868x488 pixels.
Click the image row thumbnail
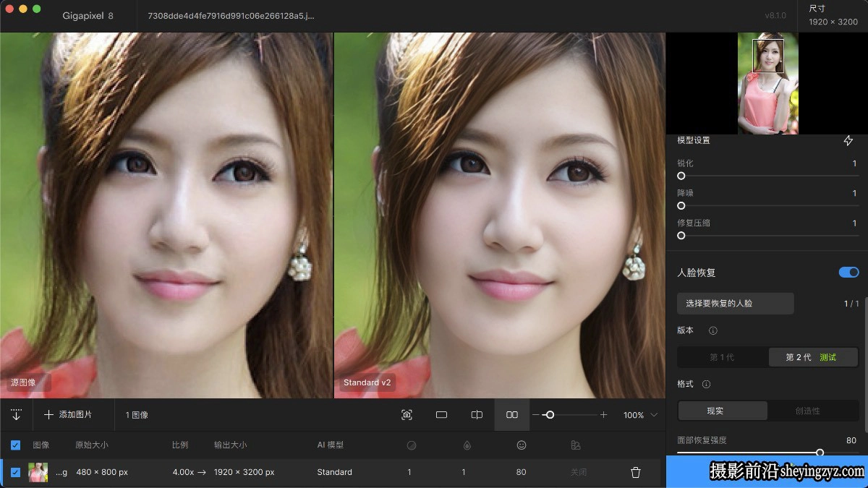[38, 472]
